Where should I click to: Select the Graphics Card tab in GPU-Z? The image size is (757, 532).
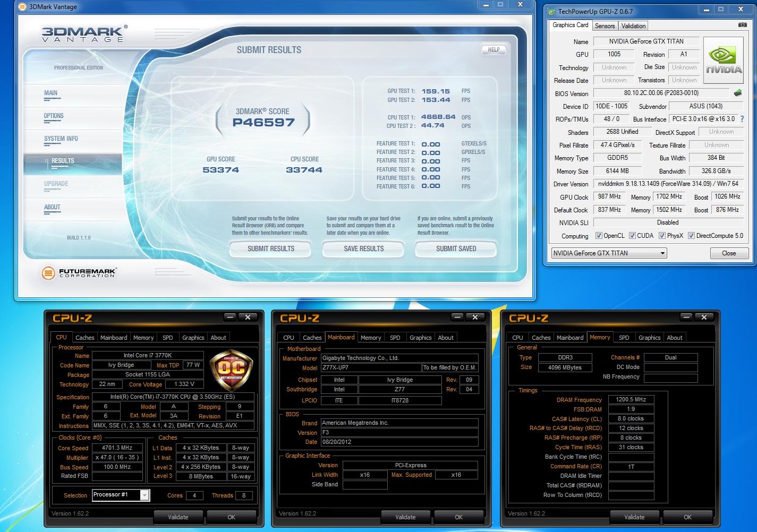pos(570,25)
